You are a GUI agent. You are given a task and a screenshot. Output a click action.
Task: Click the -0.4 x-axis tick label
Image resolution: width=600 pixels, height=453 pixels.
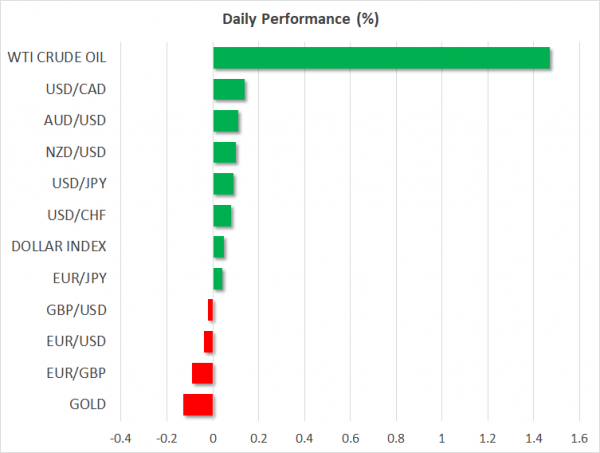[120, 438]
